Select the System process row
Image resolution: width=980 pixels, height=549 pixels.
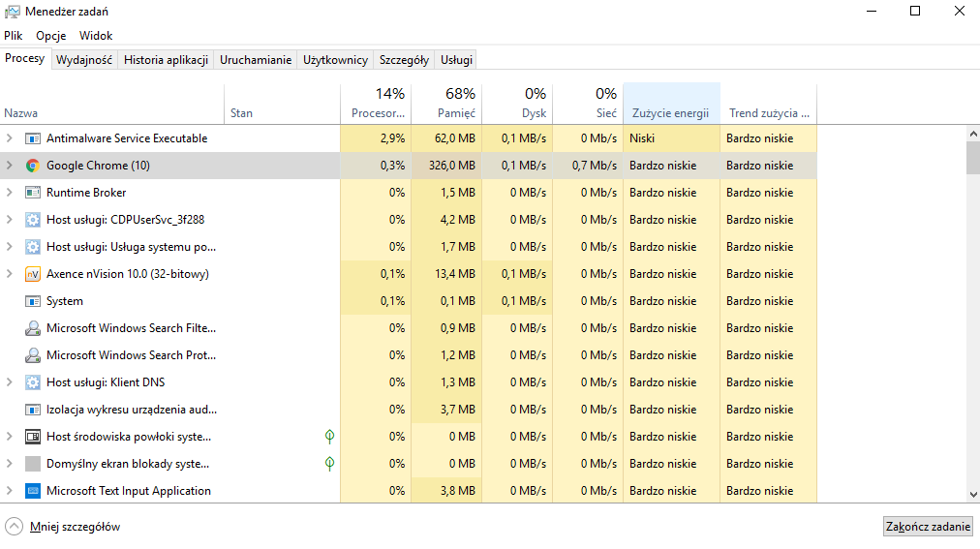[65, 301]
